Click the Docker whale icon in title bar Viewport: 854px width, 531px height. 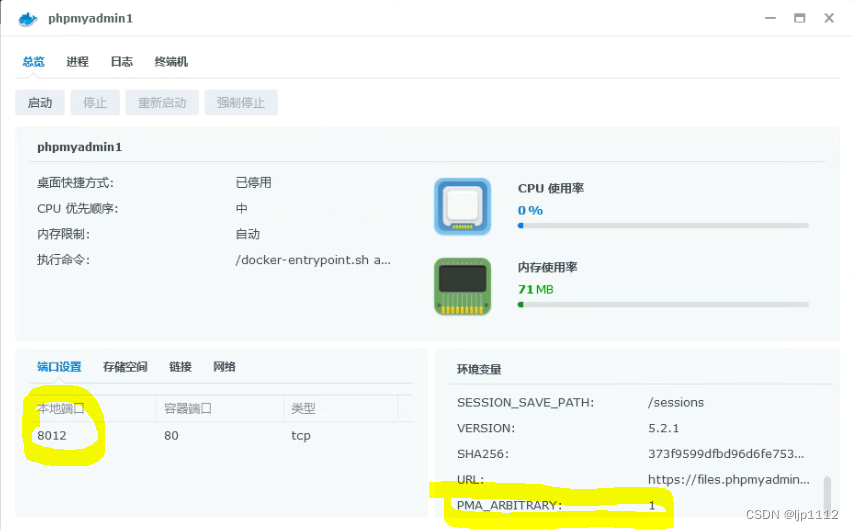point(28,19)
